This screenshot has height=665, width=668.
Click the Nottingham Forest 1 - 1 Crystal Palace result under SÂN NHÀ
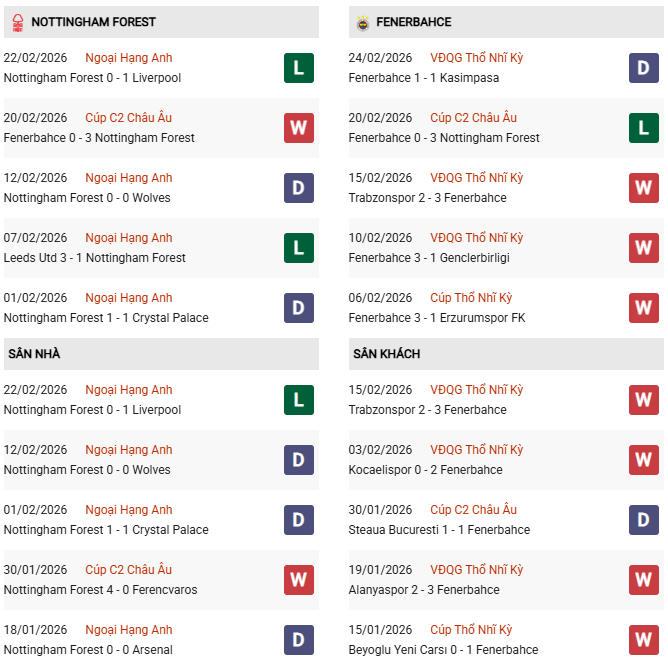coord(106,530)
